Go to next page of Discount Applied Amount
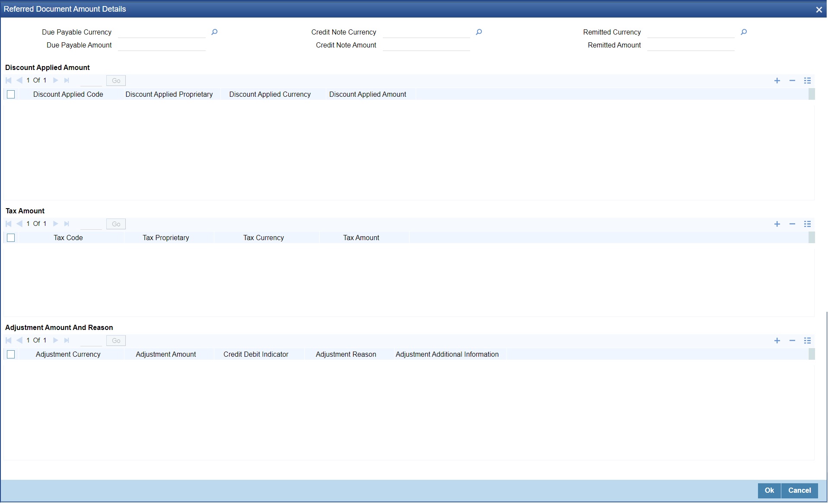 [55, 80]
